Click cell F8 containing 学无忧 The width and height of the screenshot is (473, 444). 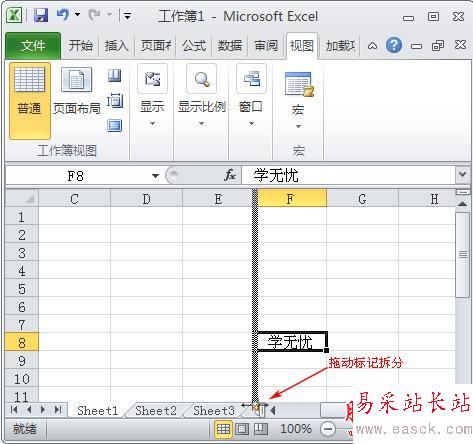point(292,342)
